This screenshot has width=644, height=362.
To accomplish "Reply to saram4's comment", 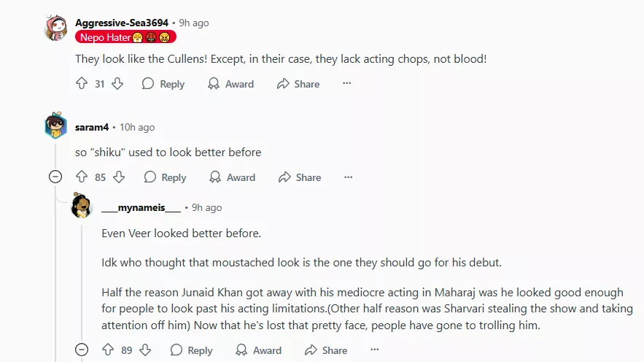I will pyautogui.click(x=166, y=177).
